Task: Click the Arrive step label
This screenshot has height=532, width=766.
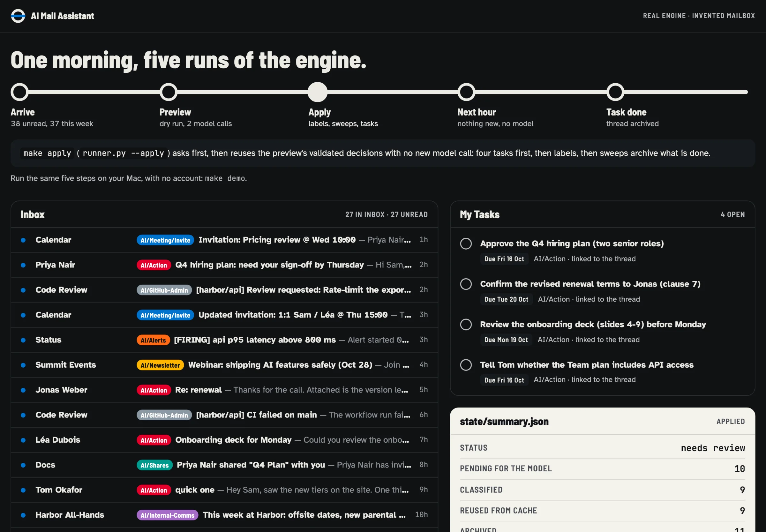Action: click(23, 112)
